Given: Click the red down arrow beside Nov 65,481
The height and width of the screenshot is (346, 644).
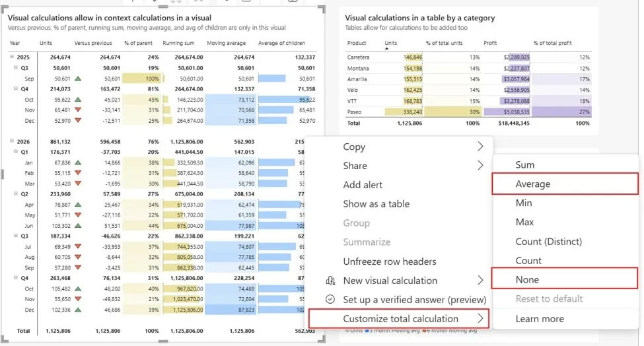Looking at the screenshot, I should (x=78, y=110).
